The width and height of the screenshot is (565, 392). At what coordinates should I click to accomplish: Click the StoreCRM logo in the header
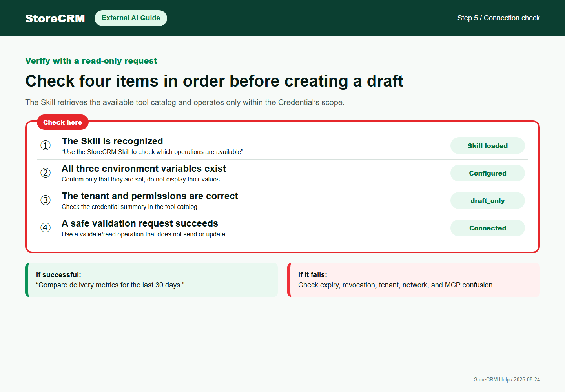pyautogui.click(x=55, y=18)
